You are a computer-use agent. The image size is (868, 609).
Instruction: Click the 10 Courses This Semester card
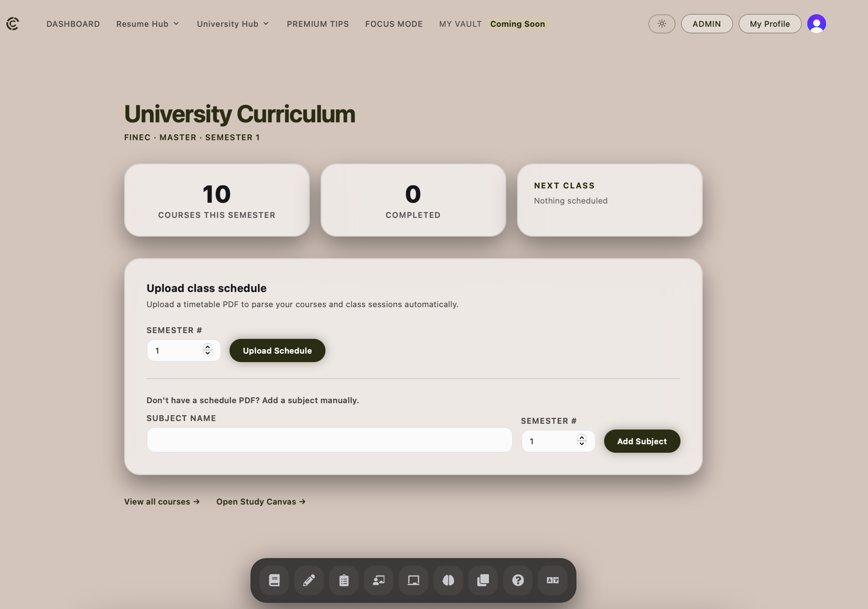click(x=217, y=200)
